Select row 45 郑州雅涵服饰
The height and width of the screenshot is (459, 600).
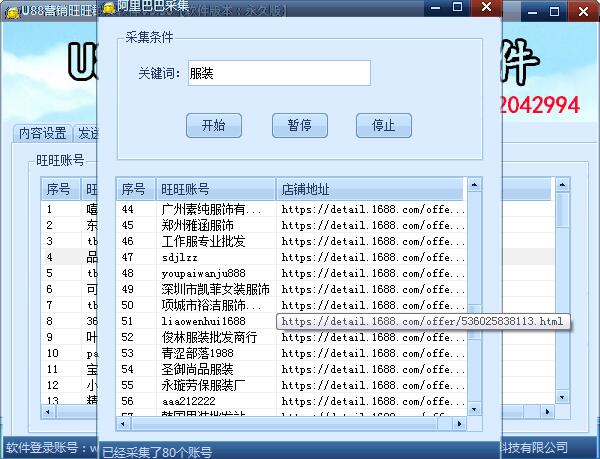tap(291, 225)
